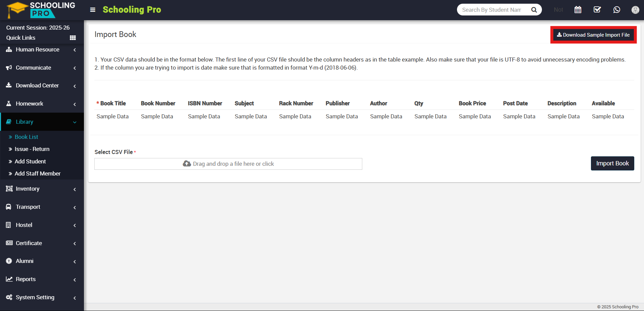
Task: Click the Book Title column header
Action: [113, 103]
